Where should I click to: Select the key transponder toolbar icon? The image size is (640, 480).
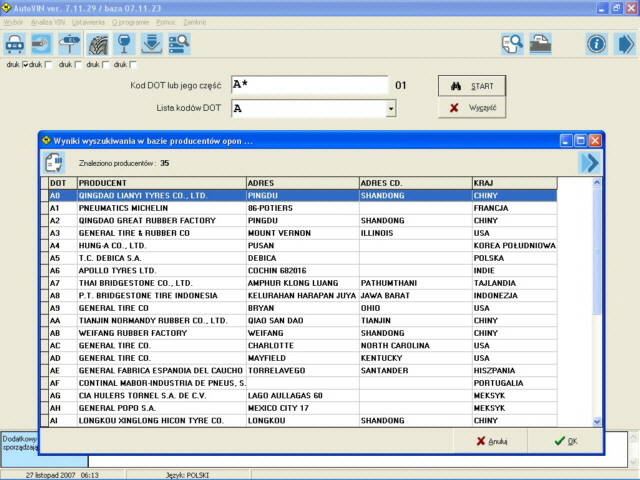[42, 44]
